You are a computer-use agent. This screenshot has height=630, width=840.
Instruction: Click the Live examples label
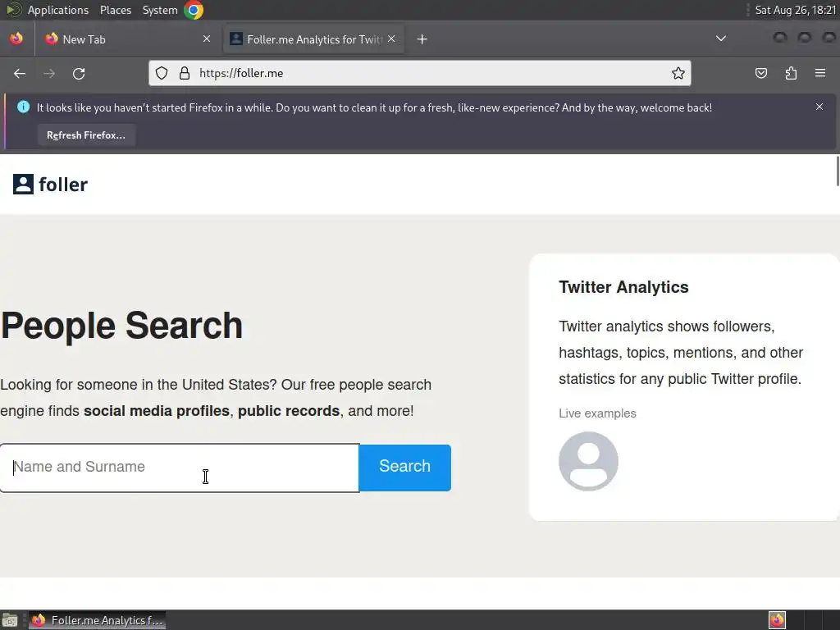tap(597, 413)
